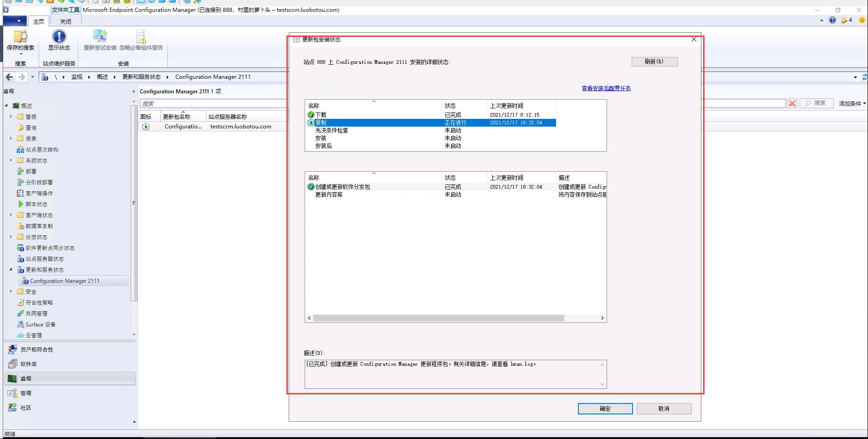Open Administration (管理) workspace

click(x=69, y=393)
